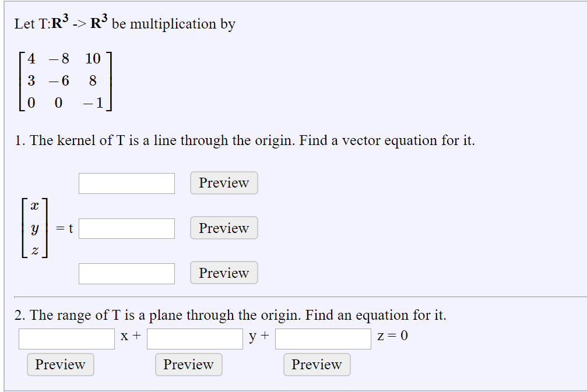The image size is (587, 392).
Task: Select the third kernel component input field
Action: (126, 273)
